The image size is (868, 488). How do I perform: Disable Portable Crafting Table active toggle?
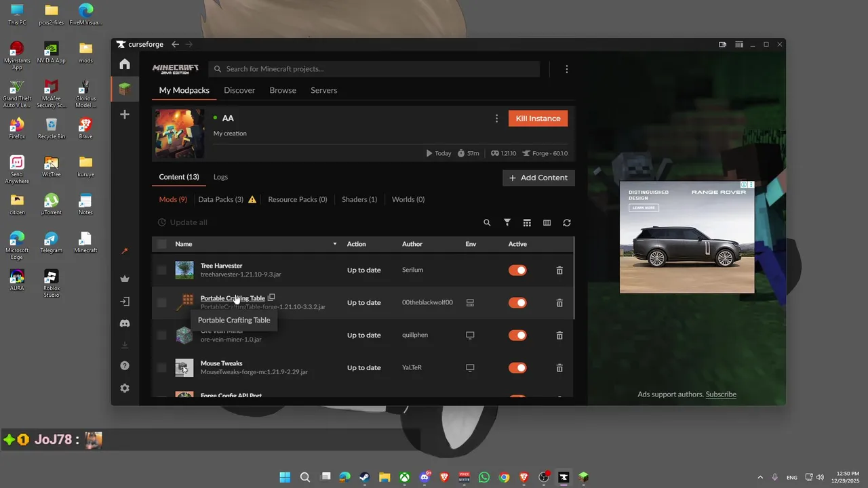517,303
